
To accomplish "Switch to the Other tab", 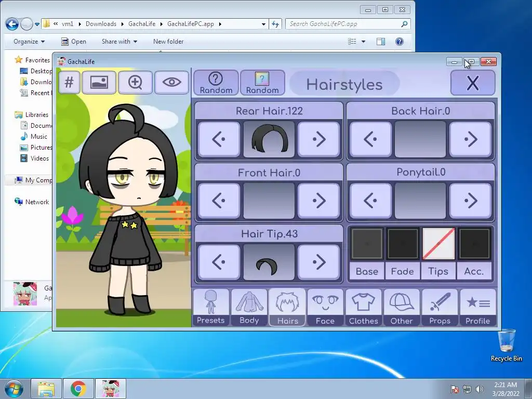I will (402, 308).
